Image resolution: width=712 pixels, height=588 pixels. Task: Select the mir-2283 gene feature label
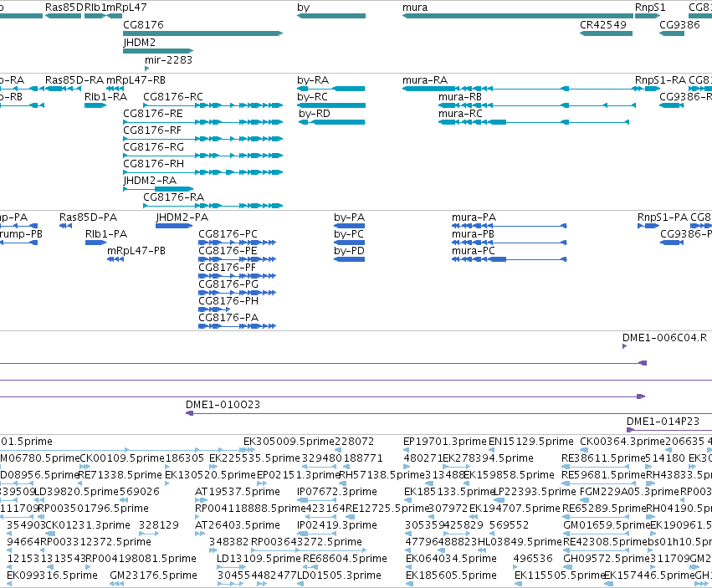coord(168,60)
